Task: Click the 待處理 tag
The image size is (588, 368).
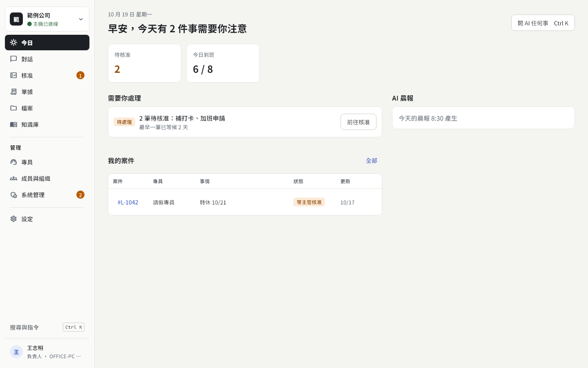Action: tap(124, 122)
